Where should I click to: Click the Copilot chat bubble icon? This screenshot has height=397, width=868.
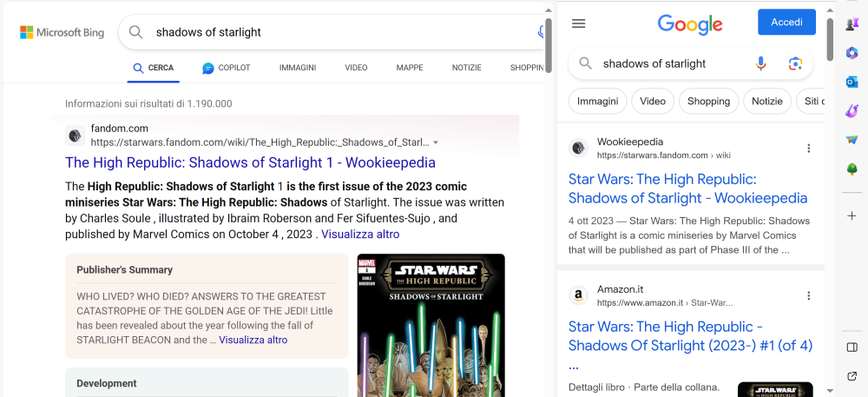tap(208, 68)
